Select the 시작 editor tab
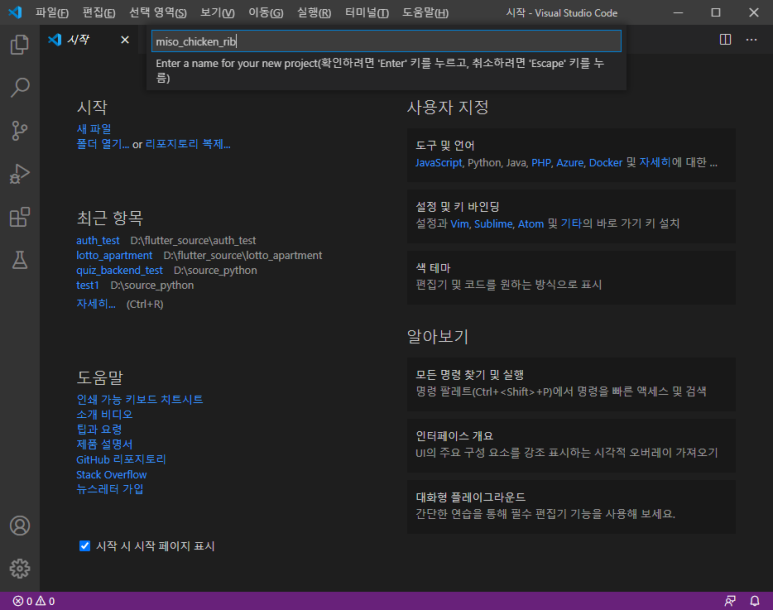773x610 pixels. pos(90,39)
